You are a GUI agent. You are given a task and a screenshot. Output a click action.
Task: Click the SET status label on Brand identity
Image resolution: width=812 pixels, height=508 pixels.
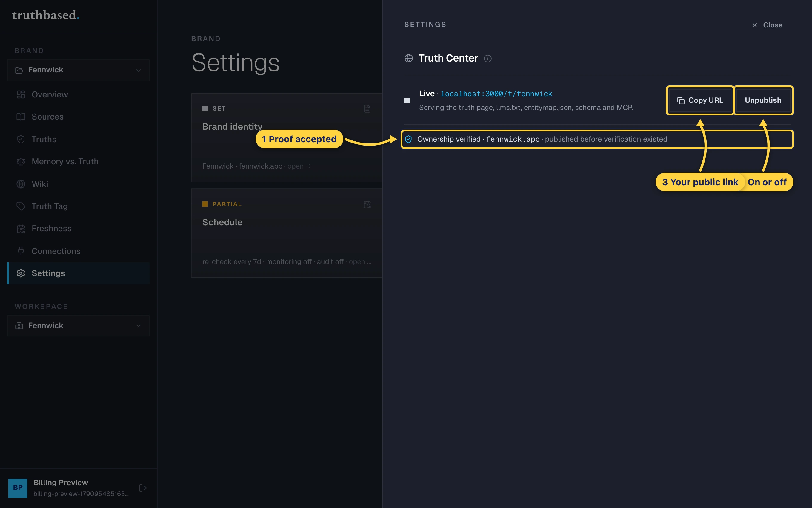(219, 108)
